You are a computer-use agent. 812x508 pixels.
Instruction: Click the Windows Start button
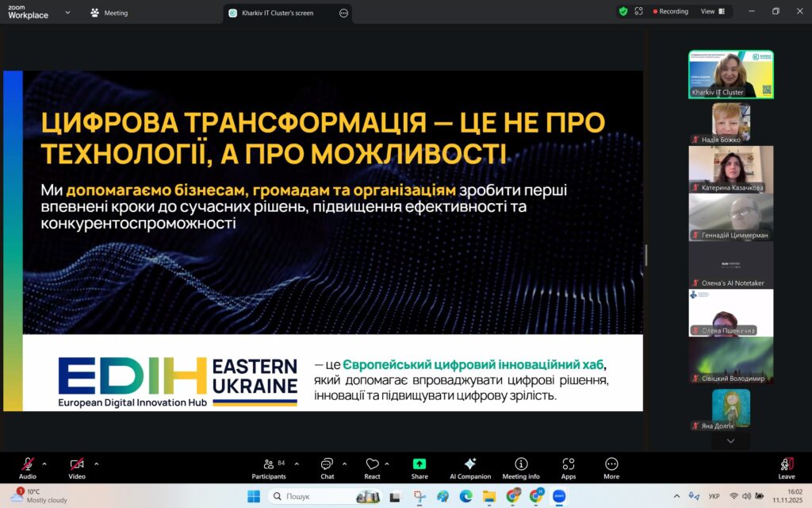pyautogui.click(x=254, y=496)
